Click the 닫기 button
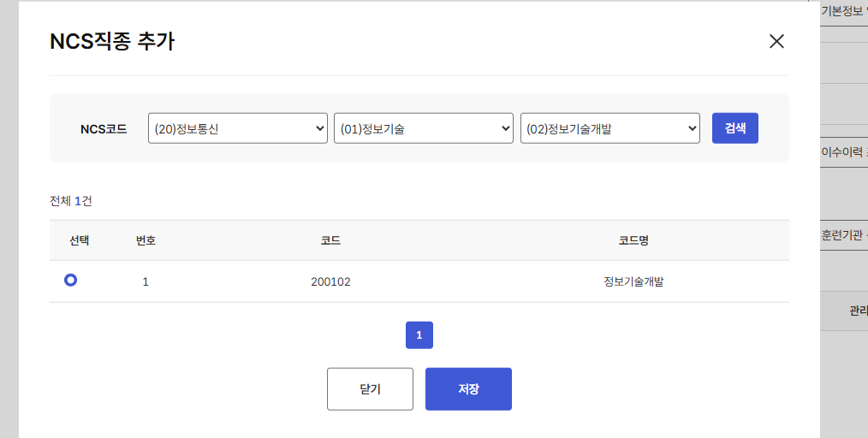 pos(370,388)
